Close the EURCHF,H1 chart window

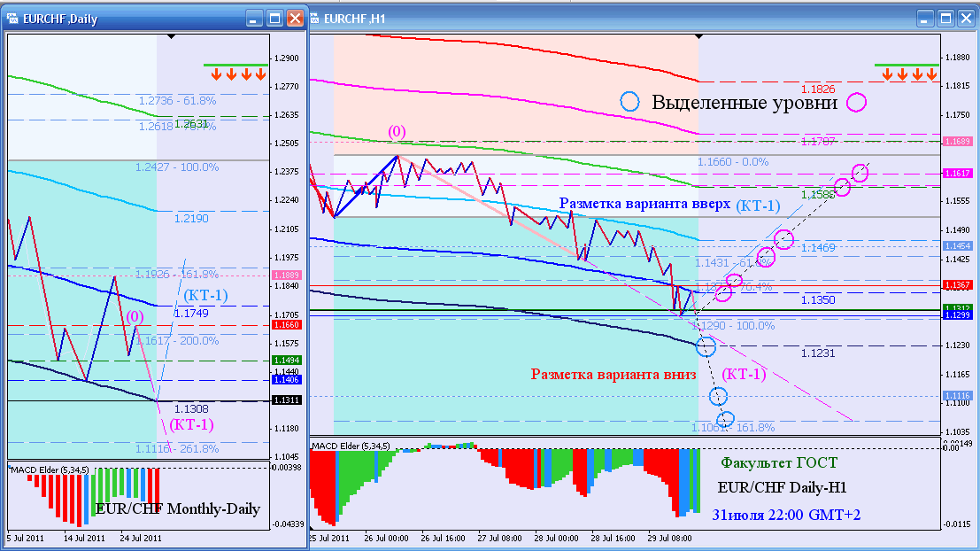966,19
